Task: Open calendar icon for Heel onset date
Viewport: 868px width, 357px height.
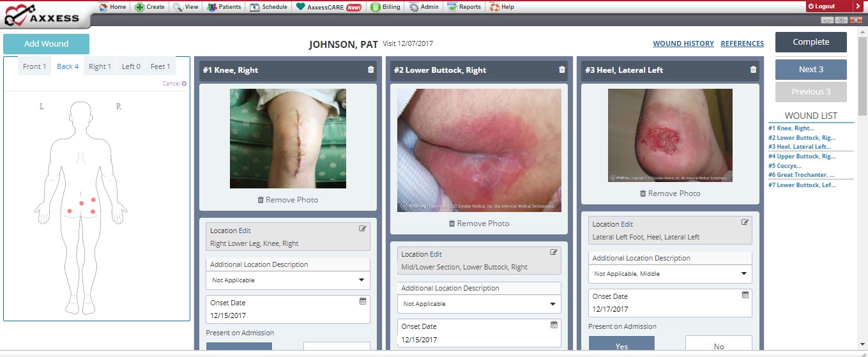Action: click(745, 294)
